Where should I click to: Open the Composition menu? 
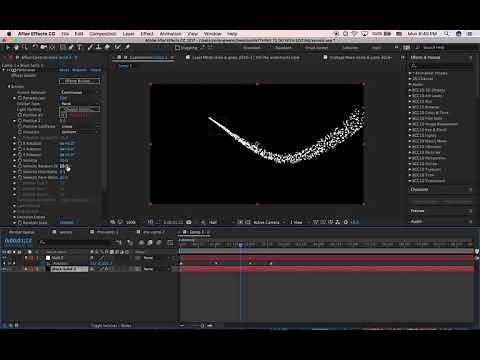[103, 34]
